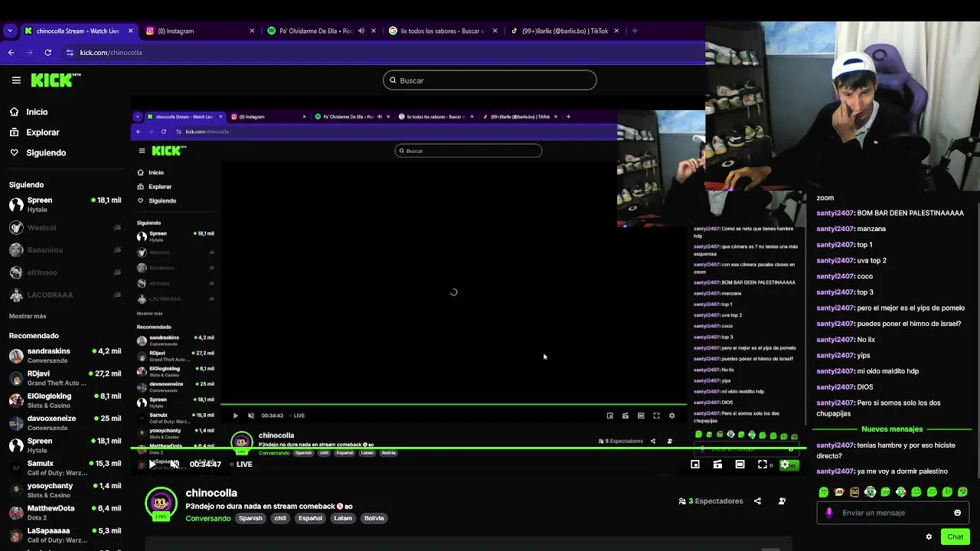Open LACOBRAAA channel in sidebar

(x=64, y=295)
